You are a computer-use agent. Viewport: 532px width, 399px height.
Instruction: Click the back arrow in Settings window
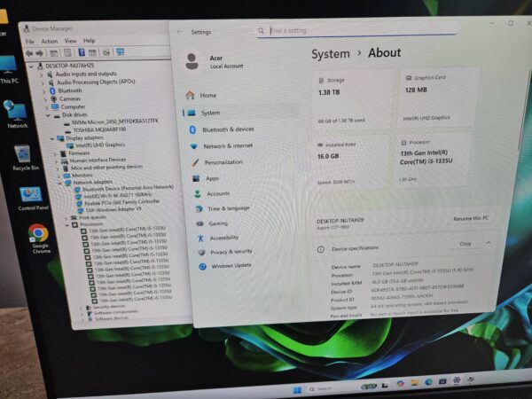coord(179,32)
